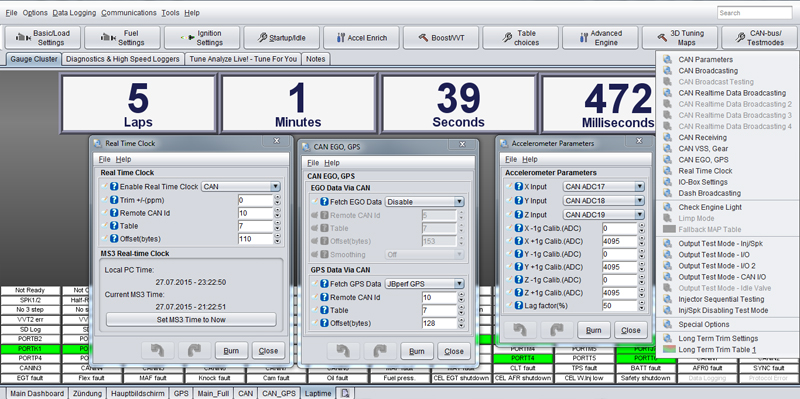Open File menu in CAN EGO, GPS dialog
The image size is (800, 399).
coord(313,163)
